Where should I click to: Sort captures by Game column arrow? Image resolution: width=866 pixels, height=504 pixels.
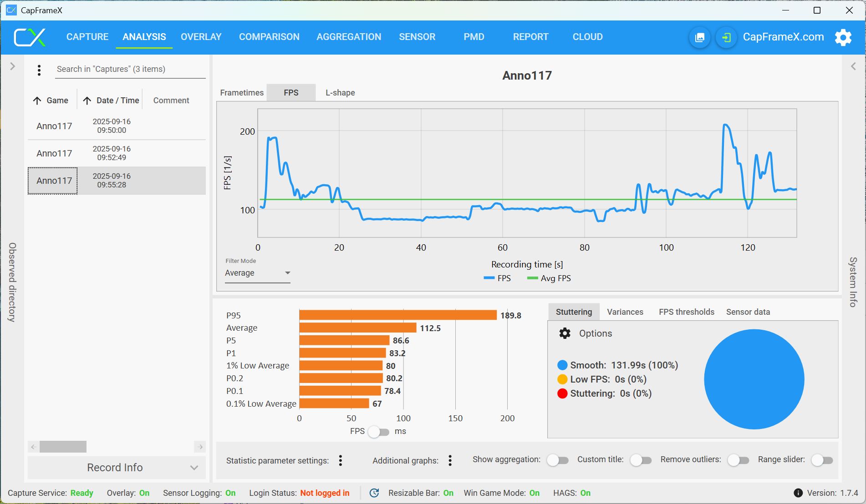(37, 101)
